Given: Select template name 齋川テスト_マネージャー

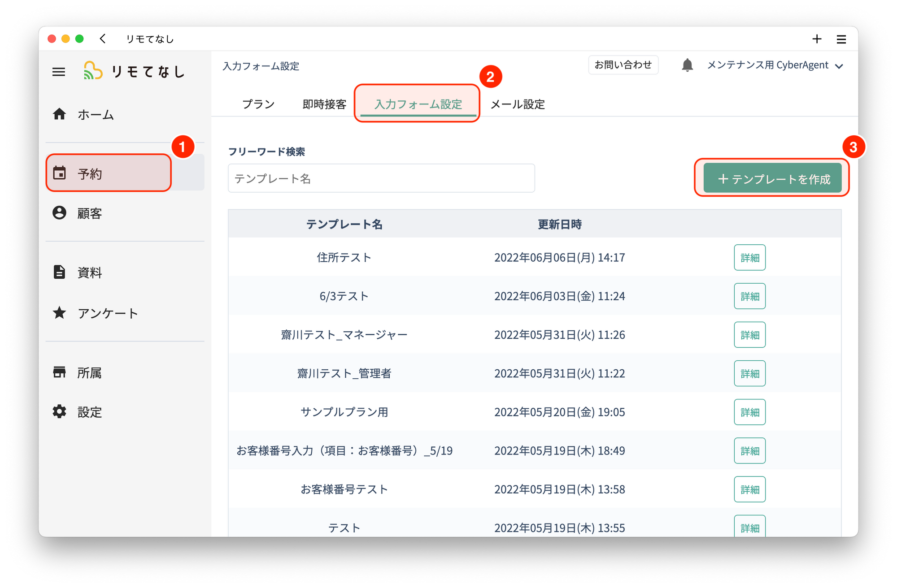Looking at the screenshot, I should tap(344, 334).
